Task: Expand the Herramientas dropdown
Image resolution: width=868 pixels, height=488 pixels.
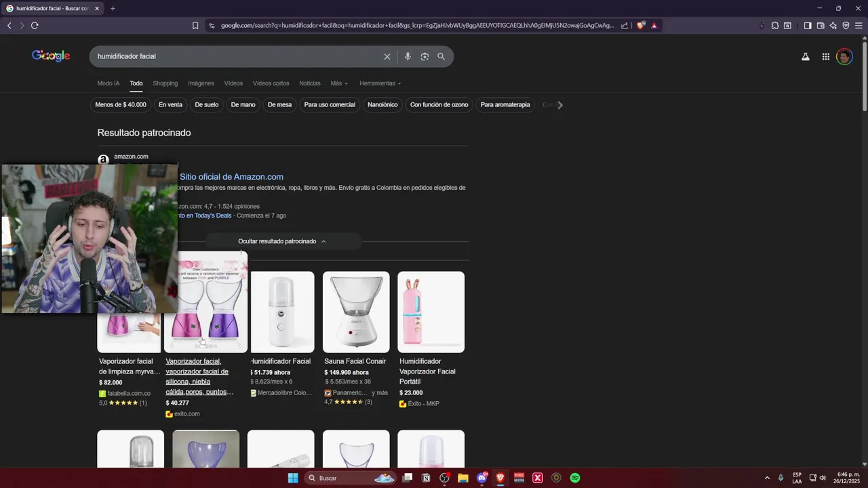Action: click(380, 83)
